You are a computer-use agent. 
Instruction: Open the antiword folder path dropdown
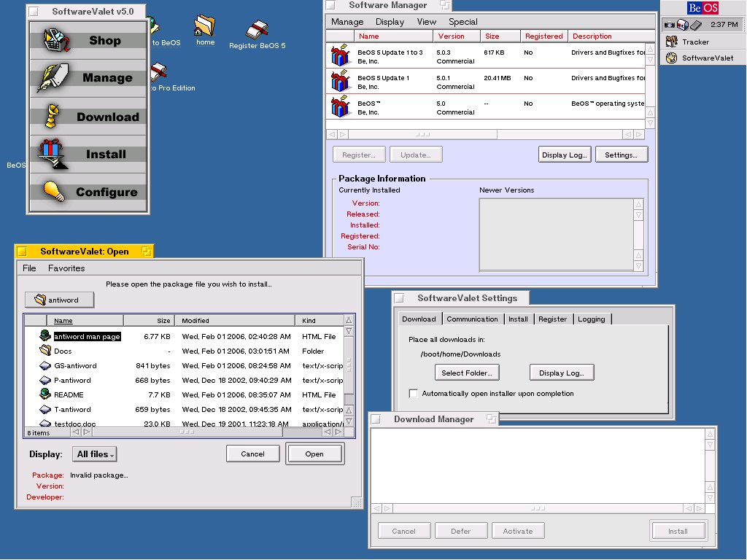tap(60, 300)
